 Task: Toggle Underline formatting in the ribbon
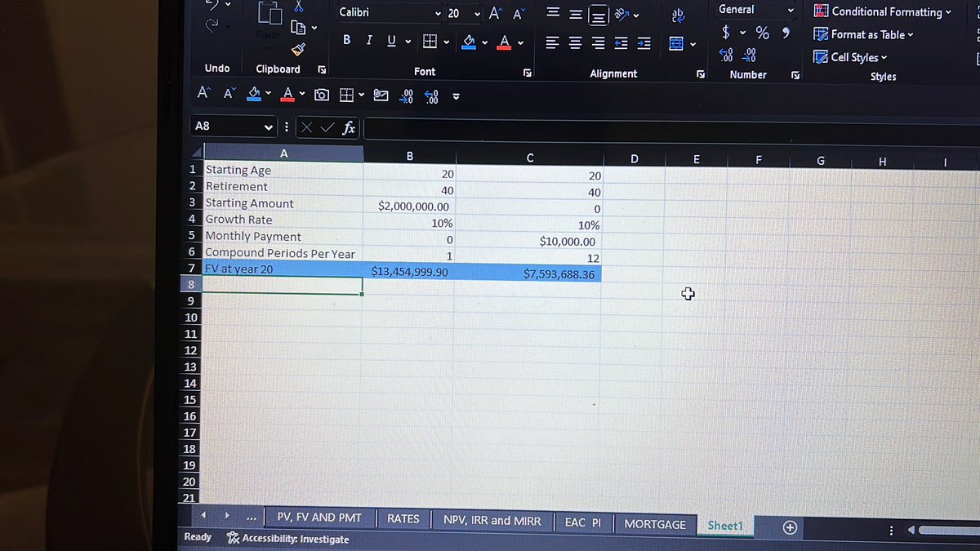pos(391,40)
